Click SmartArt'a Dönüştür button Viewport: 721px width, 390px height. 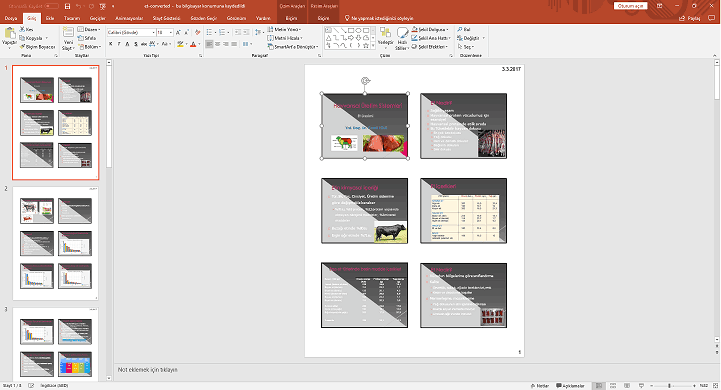pos(293,47)
